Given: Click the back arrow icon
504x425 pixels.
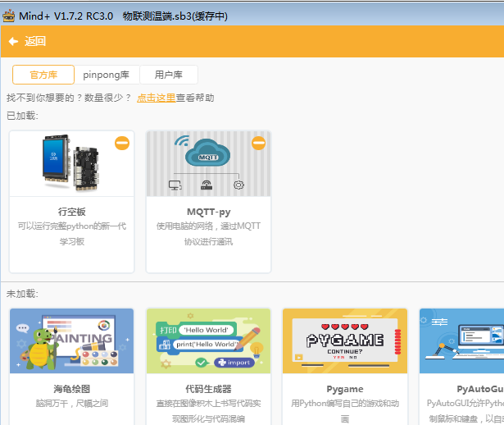Looking at the screenshot, I should [13, 41].
